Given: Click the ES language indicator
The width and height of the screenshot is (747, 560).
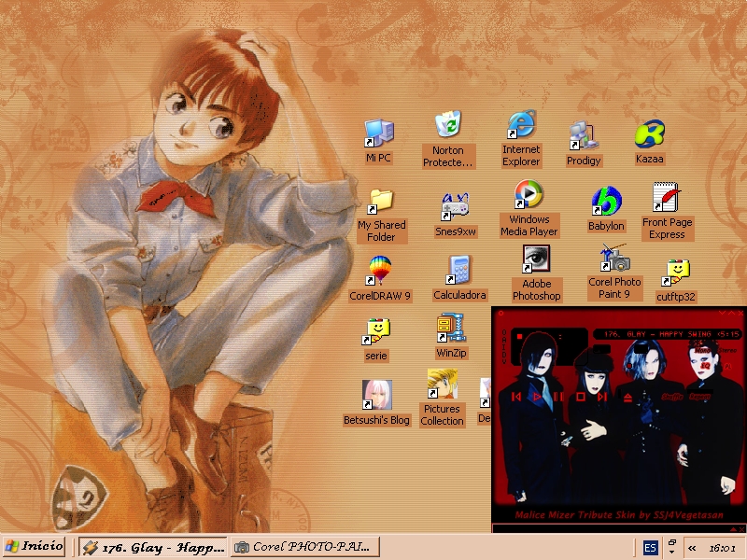Looking at the screenshot, I should [x=650, y=548].
